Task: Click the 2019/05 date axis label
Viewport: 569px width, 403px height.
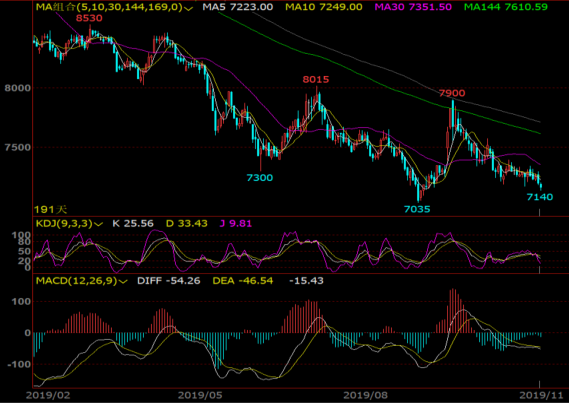Action: [200, 395]
